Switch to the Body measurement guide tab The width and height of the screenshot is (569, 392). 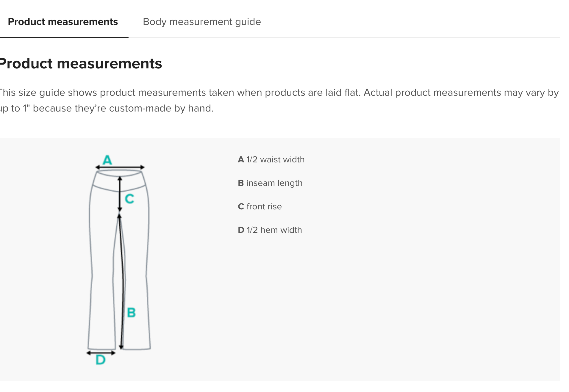pyautogui.click(x=202, y=22)
